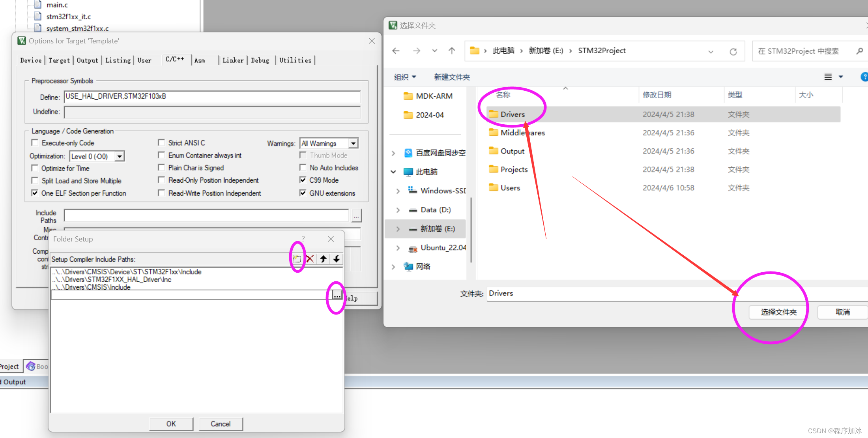
Task: Click OK in Folder Setup dialog
Action: 171,424
